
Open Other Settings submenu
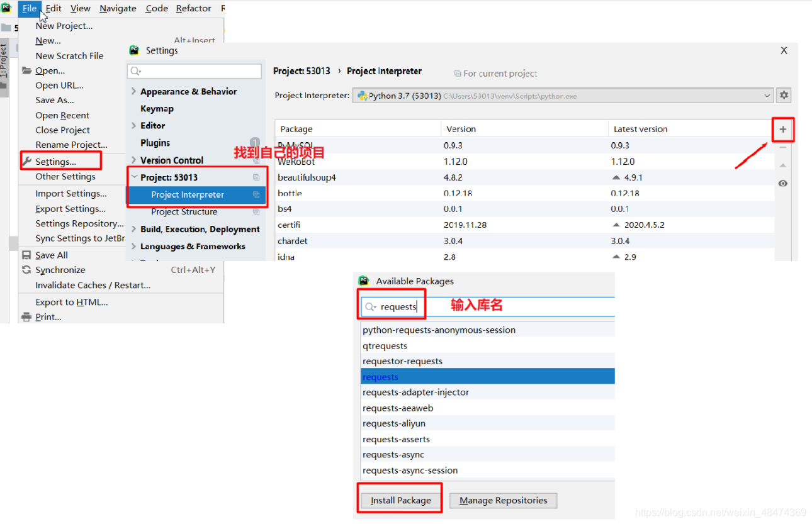65,177
